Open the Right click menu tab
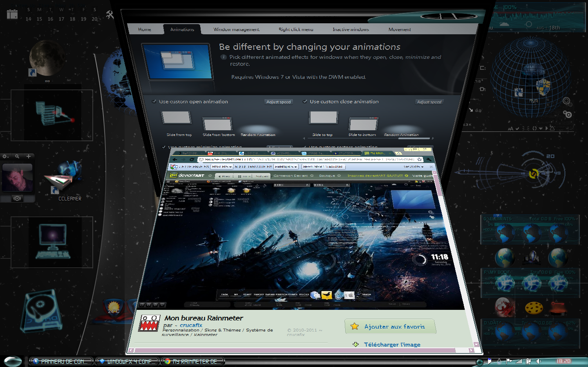The image size is (588, 367). click(296, 29)
